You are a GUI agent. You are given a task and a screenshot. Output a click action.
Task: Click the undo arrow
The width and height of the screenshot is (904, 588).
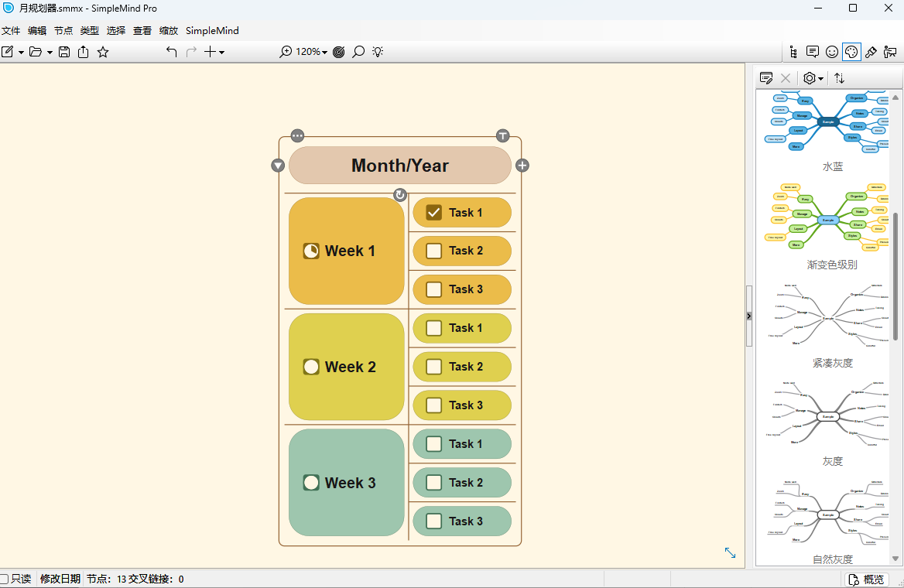(172, 52)
